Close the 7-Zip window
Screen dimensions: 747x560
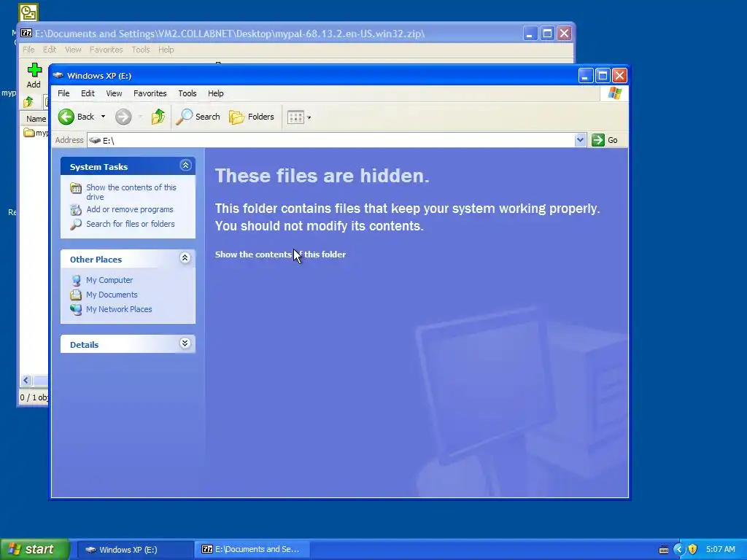pos(564,34)
